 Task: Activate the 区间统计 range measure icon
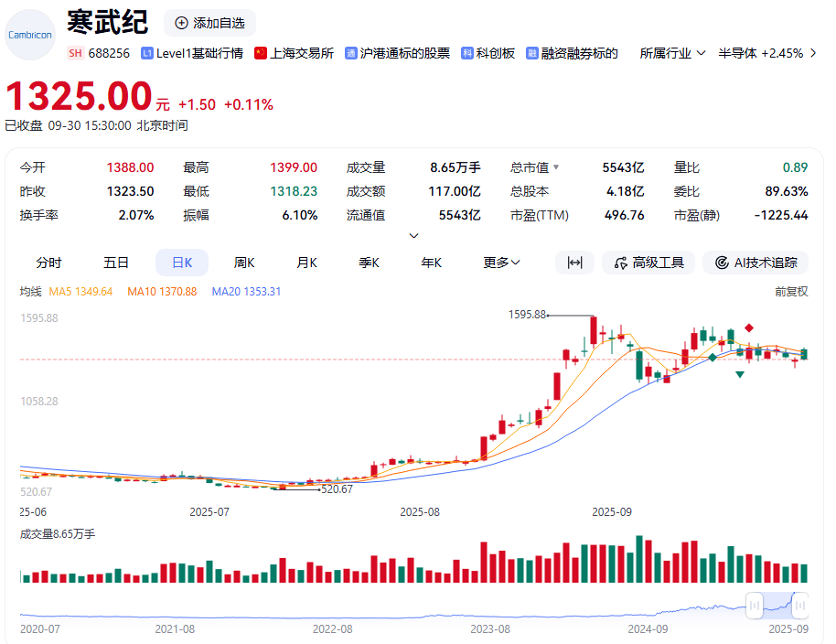point(574,263)
